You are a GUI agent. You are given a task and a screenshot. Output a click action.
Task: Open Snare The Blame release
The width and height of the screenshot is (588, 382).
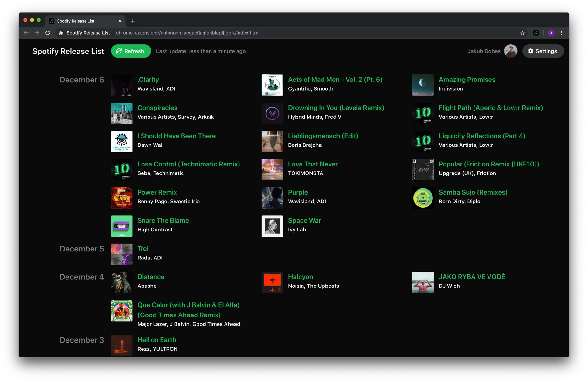pos(163,220)
